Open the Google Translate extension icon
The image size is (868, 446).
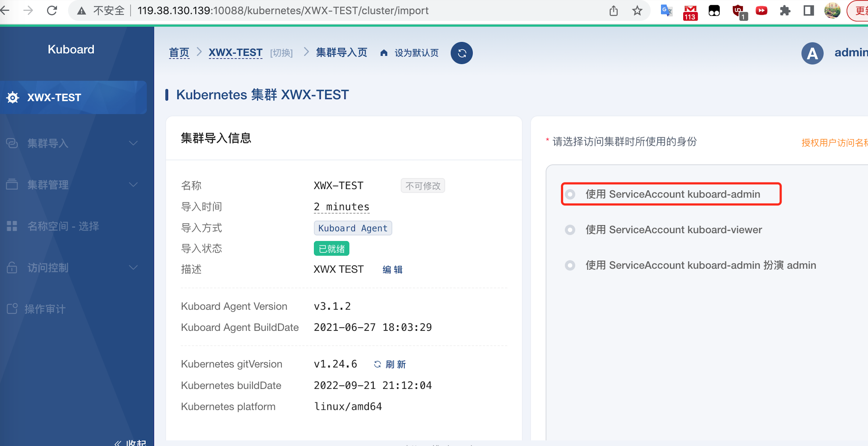click(x=666, y=10)
